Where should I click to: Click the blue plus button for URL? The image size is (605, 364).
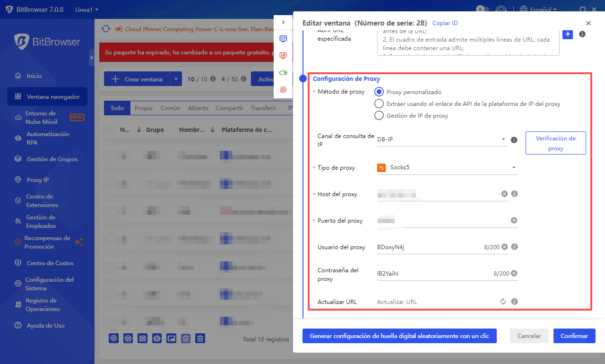[x=567, y=35]
